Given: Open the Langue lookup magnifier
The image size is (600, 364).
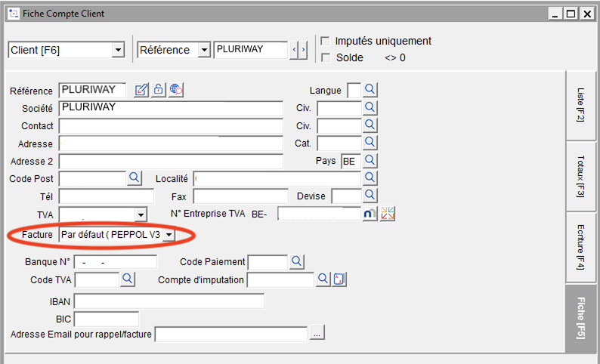Looking at the screenshot, I should (370, 90).
